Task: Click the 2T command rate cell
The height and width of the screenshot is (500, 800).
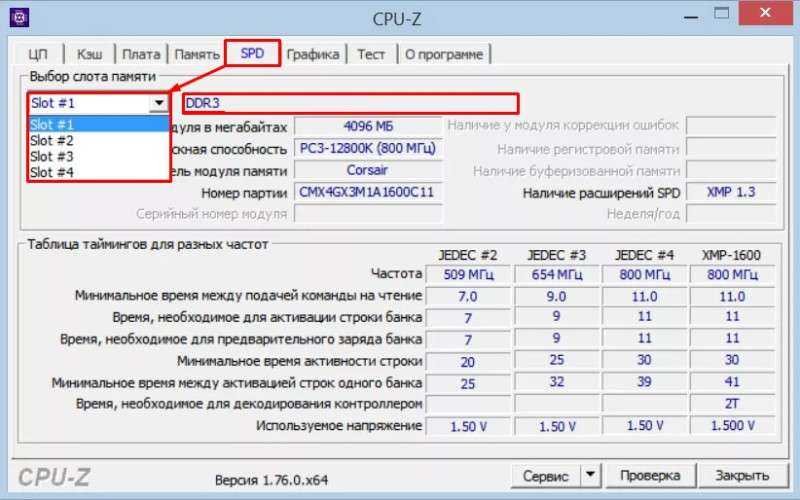Action: click(732, 404)
